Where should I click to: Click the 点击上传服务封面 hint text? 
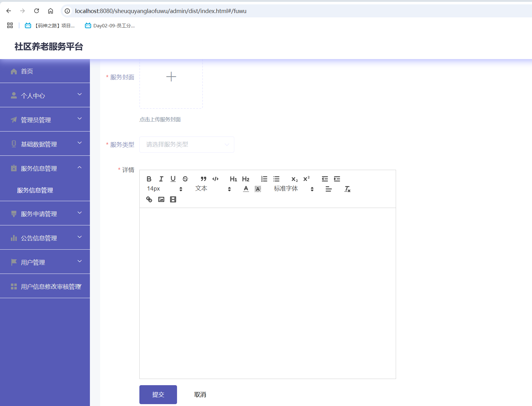coord(160,119)
